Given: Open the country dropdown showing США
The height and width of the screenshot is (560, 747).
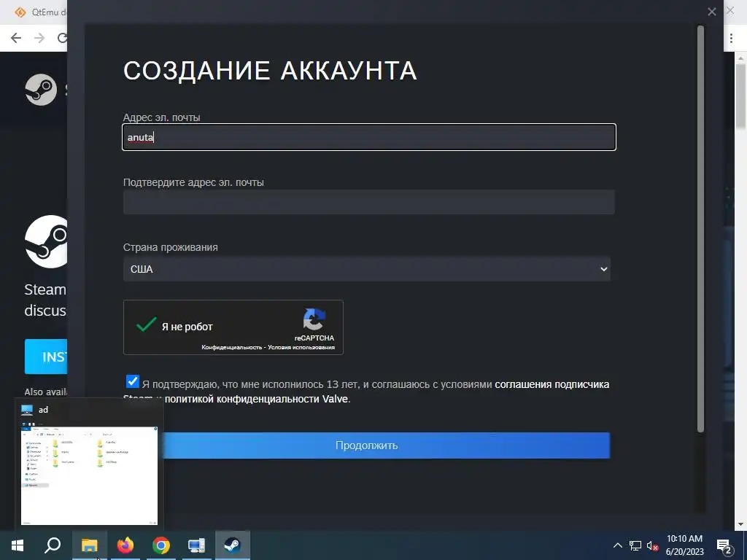Looking at the screenshot, I should tap(367, 269).
